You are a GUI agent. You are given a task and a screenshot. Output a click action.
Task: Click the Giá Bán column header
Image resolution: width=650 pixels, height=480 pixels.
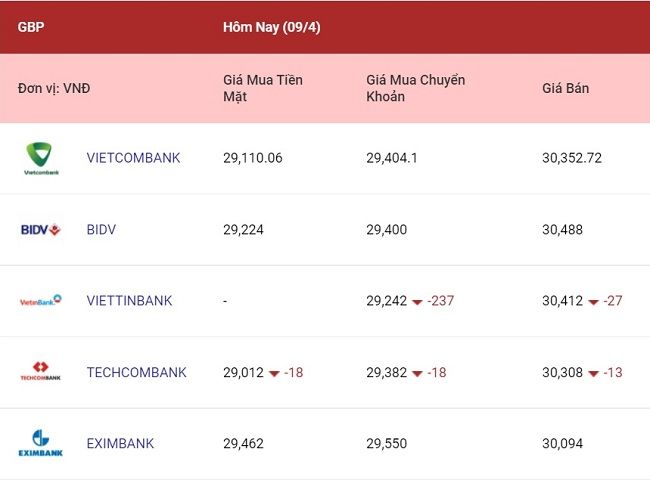pyautogui.click(x=565, y=88)
